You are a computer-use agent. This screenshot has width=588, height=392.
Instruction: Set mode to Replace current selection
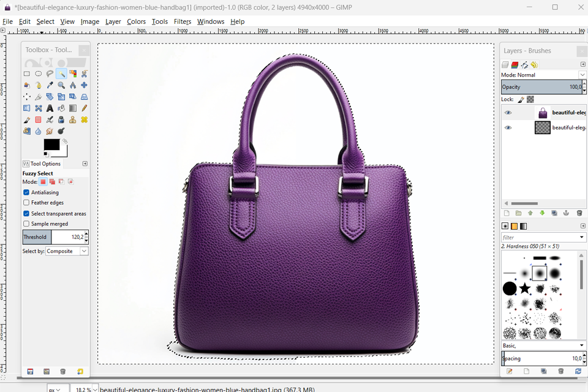click(x=43, y=182)
